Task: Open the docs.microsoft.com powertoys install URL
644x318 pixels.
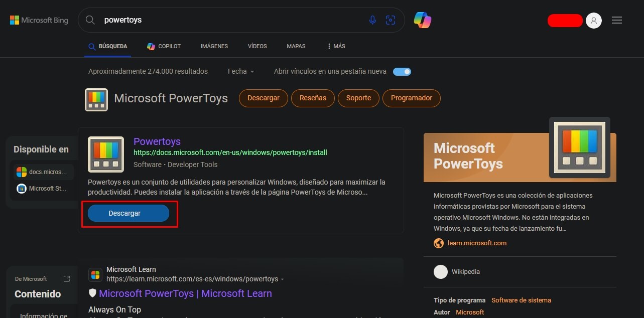Action: click(230, 152)
